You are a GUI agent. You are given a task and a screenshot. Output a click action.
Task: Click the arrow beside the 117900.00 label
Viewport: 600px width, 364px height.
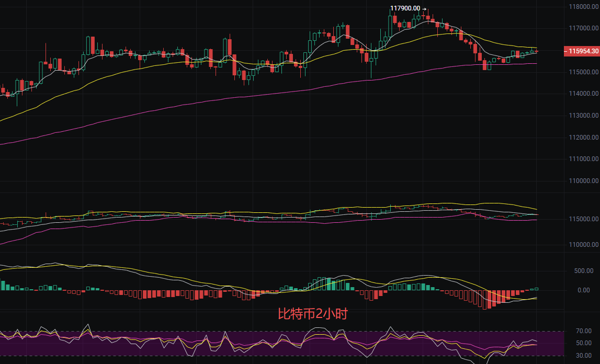point(425,8)
